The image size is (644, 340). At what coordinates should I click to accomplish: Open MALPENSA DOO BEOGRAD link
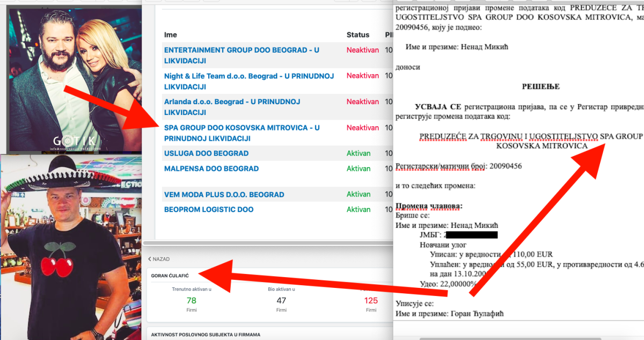(x=211, y=169)
